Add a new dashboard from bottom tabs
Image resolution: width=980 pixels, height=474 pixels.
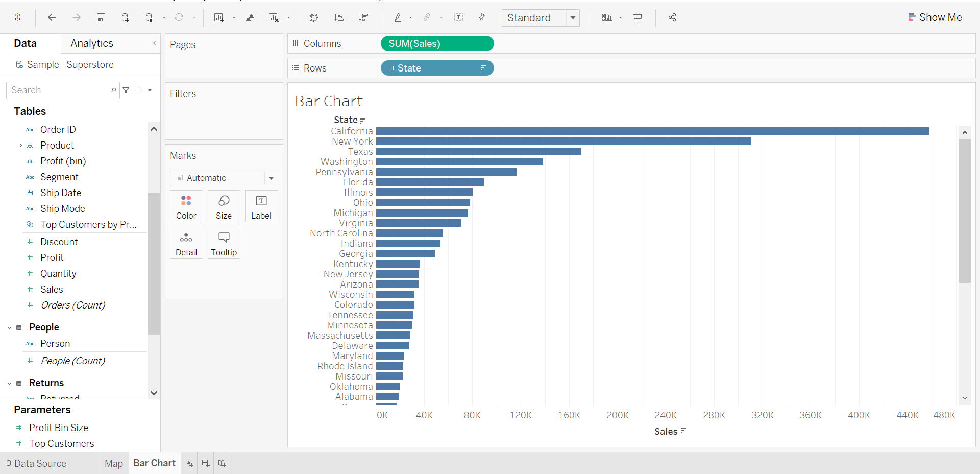pyautogui.click(x=206, y=463)
